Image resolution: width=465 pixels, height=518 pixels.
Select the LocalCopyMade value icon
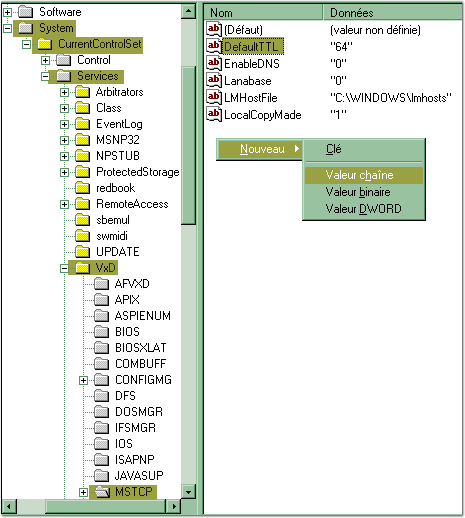pyautogui.click(x=214, y=114)
